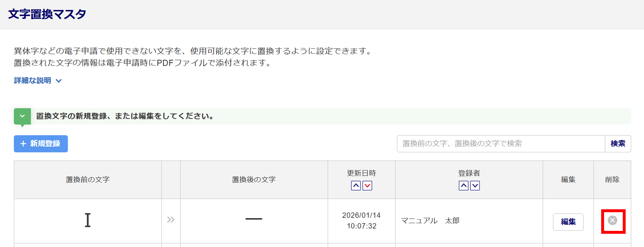
Task: Click the 置換前の文字 column header
Action: coord(88,180)
